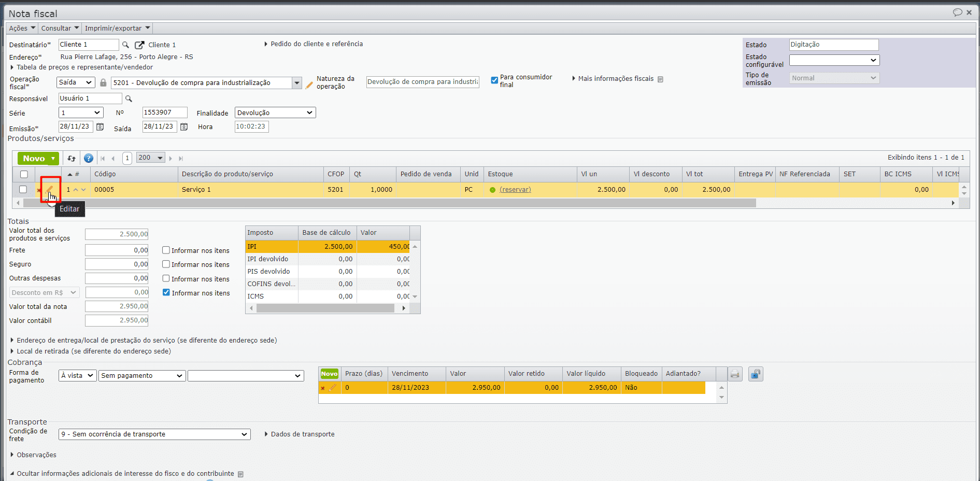Click the printer icon in Cobrança section

tap(734, 374)
